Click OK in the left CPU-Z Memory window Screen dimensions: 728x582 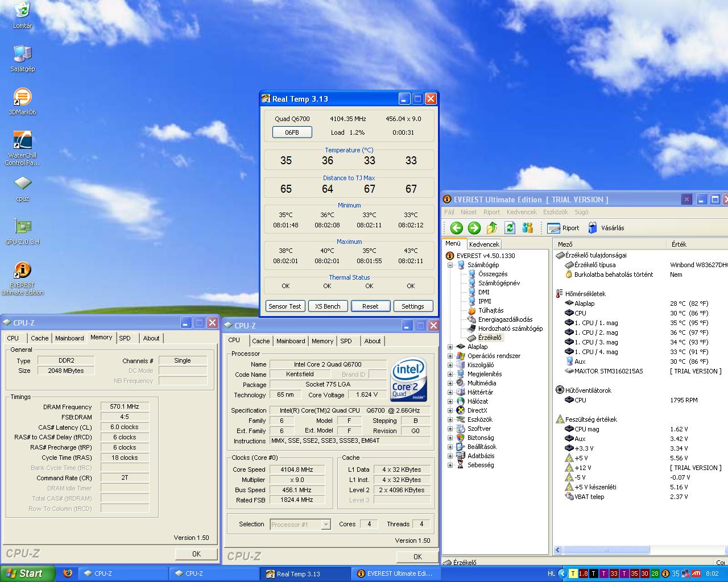(x=196, y=554)
